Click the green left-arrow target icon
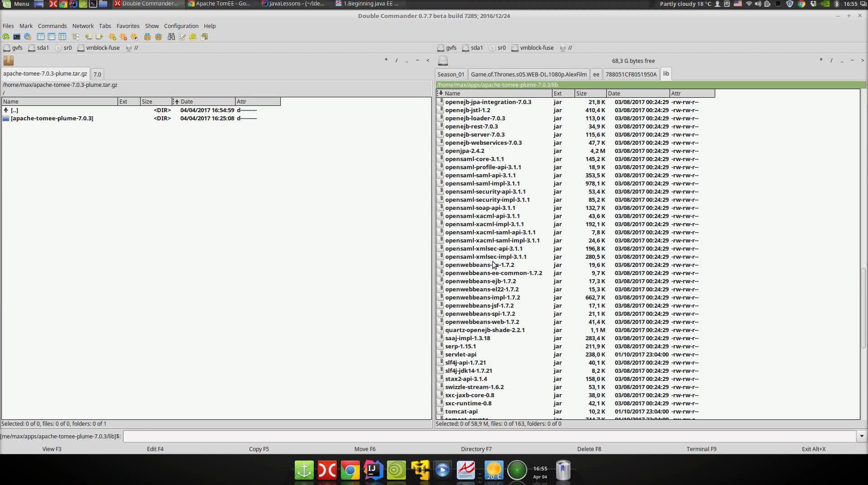Image resolution: width=868 pixels, height=485 pixels. 89,37
